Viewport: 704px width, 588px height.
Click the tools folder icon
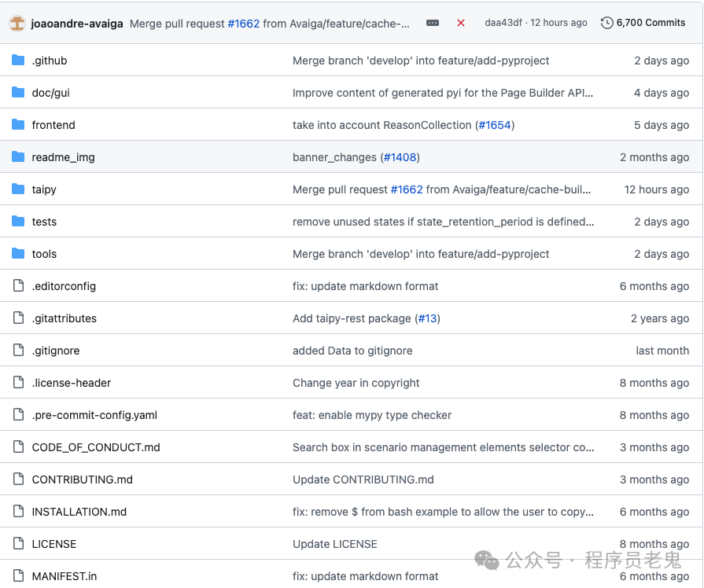[x=18, y=254]
